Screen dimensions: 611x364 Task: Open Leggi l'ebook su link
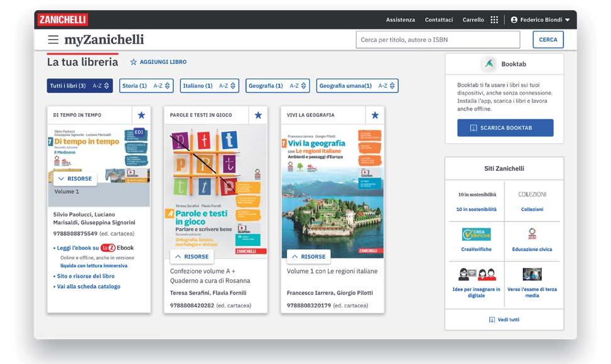coord(77,248)
